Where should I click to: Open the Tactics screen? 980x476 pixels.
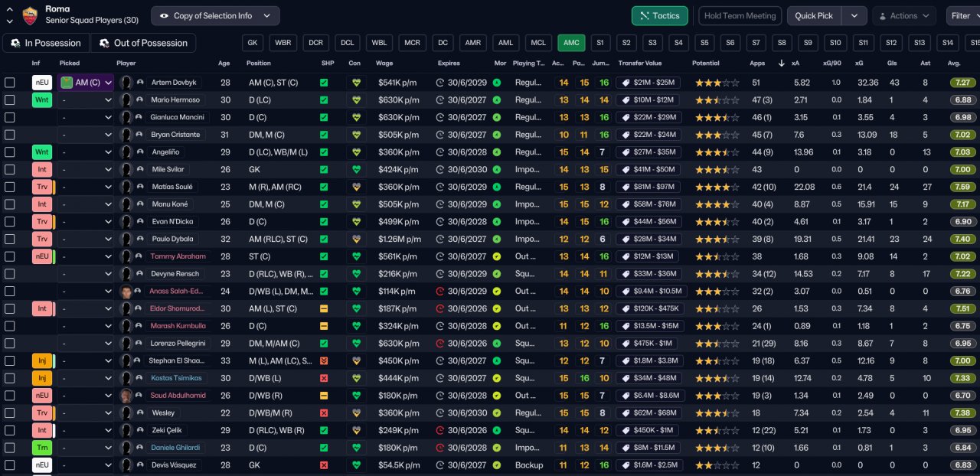(660, 15)
